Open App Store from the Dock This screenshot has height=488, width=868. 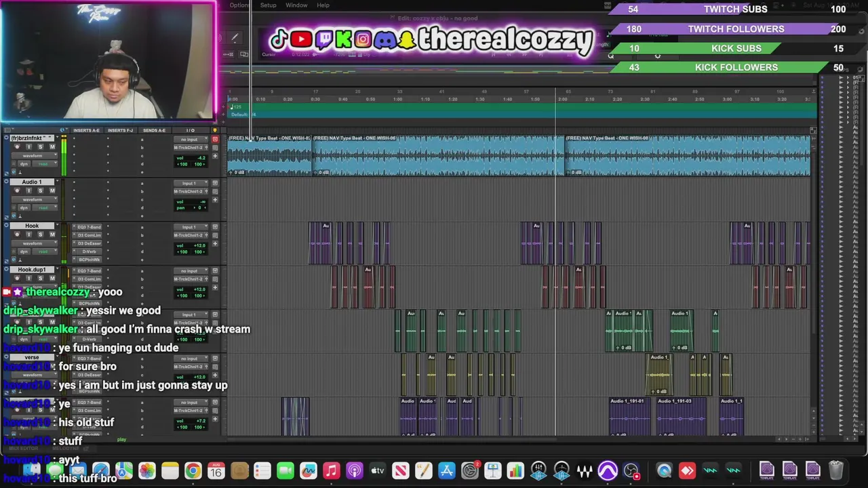point(446,470)
